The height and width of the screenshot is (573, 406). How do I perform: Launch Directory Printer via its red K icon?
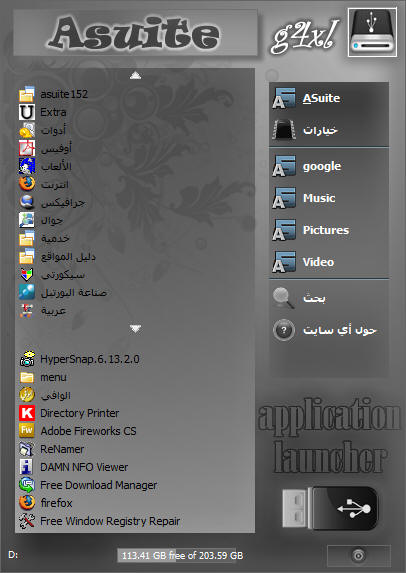(27, 413)
